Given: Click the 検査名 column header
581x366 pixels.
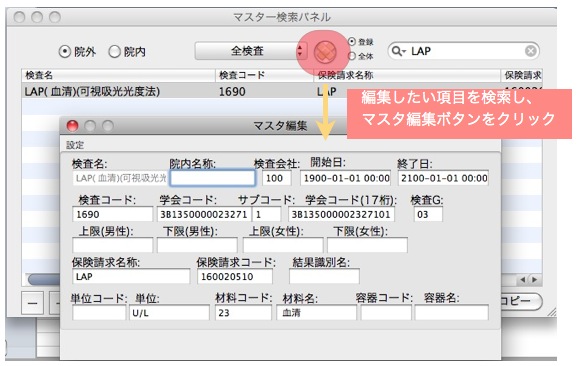Looking at the screenshot, I should tap(118, 75).
